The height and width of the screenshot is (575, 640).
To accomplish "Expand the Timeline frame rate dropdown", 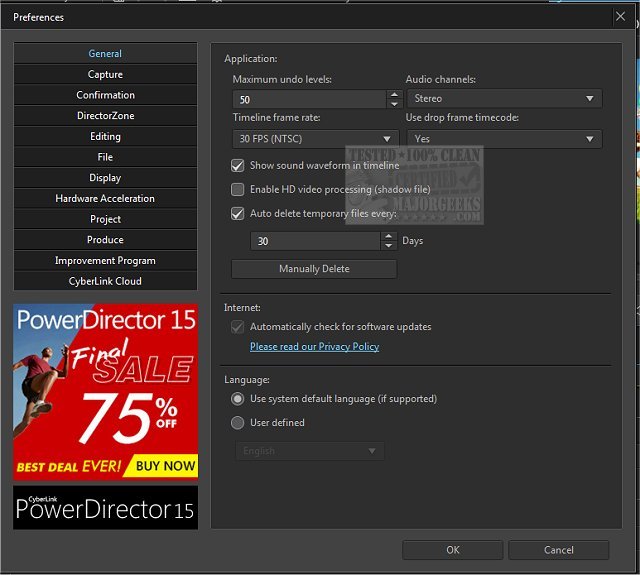I will click(315, 139).
